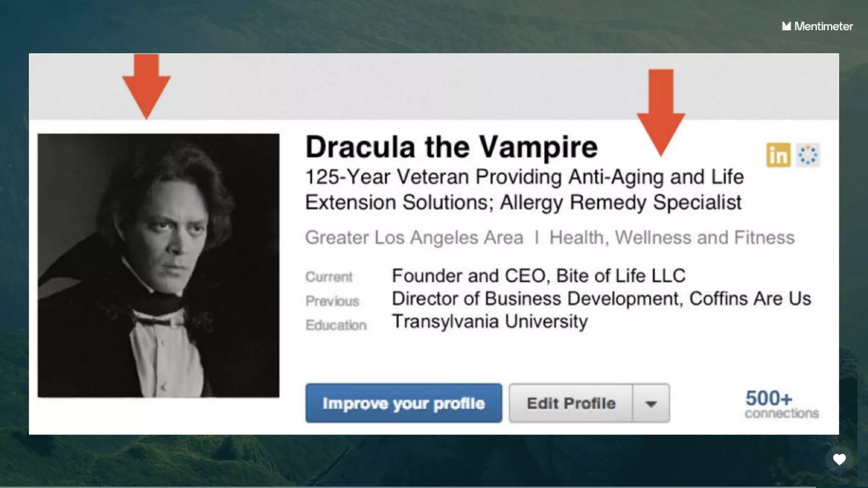Viewport: 868px width, 488px height.
Task: Click the Edit Profile button
Action: click(570, 403)
